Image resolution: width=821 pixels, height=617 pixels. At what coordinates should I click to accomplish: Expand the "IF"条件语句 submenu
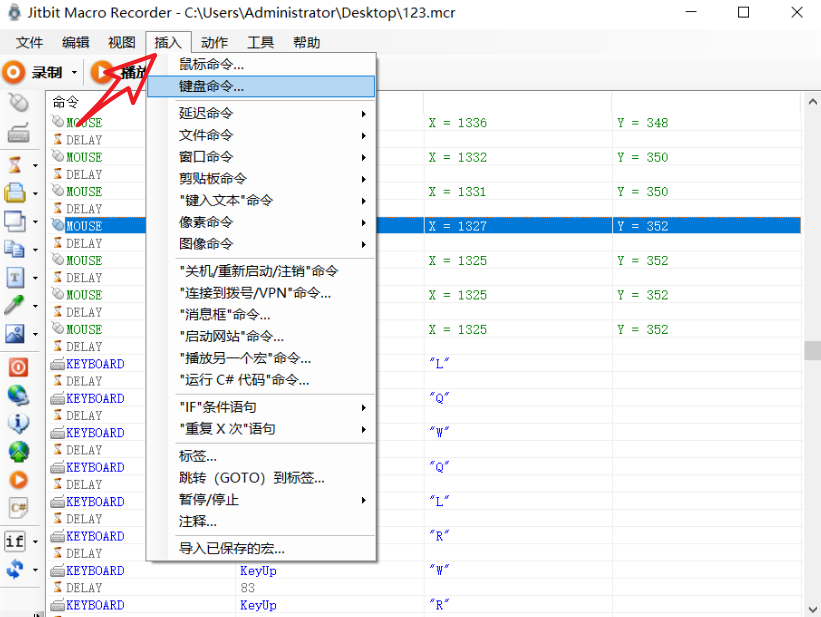261,407
